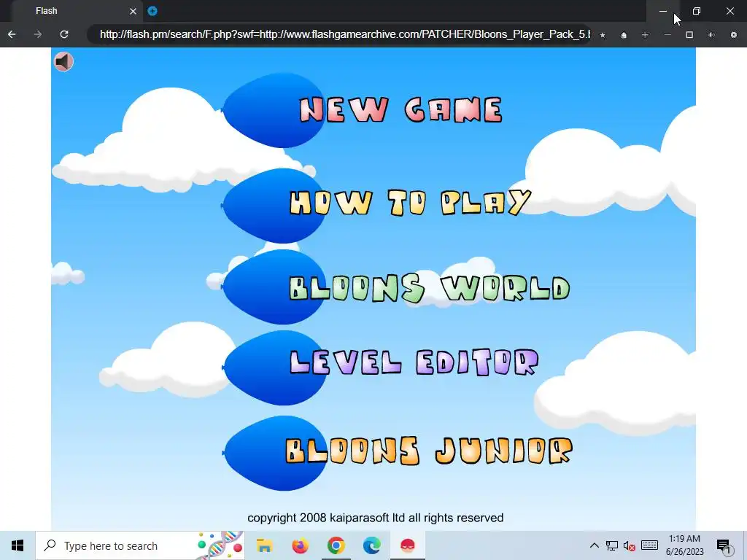
Task: Zoom in with the toolbar plus icon
Action: [645, 35]
